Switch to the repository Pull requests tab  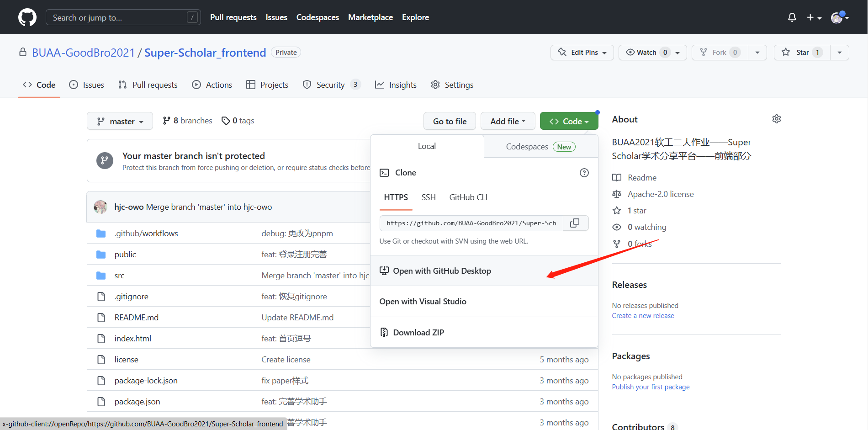[148, 85]
